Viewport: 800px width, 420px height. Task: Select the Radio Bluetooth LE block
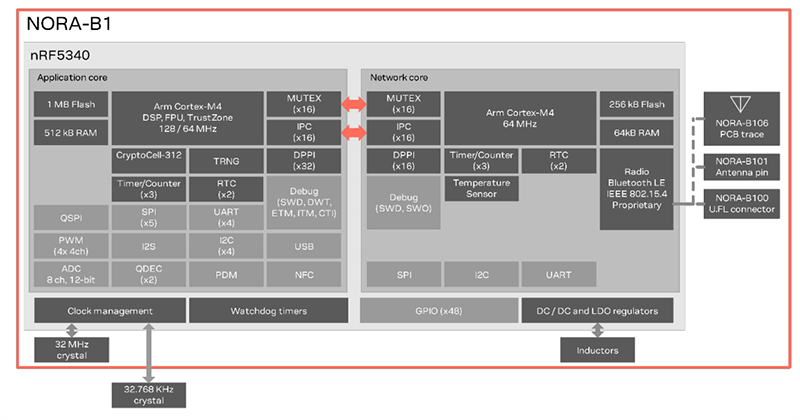tap(632, 190)
